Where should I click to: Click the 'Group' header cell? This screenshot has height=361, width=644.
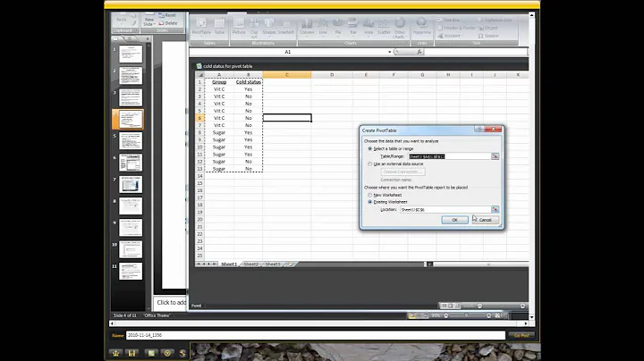219,82
